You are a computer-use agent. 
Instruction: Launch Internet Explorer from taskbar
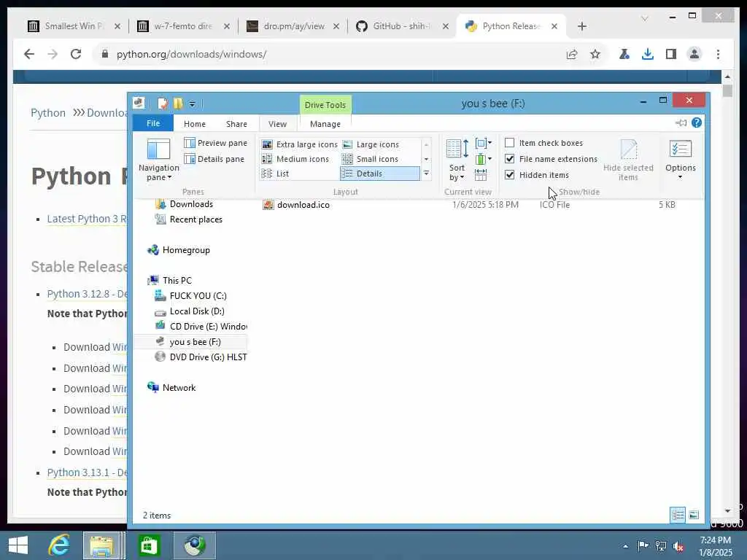(x=59, y=545)
